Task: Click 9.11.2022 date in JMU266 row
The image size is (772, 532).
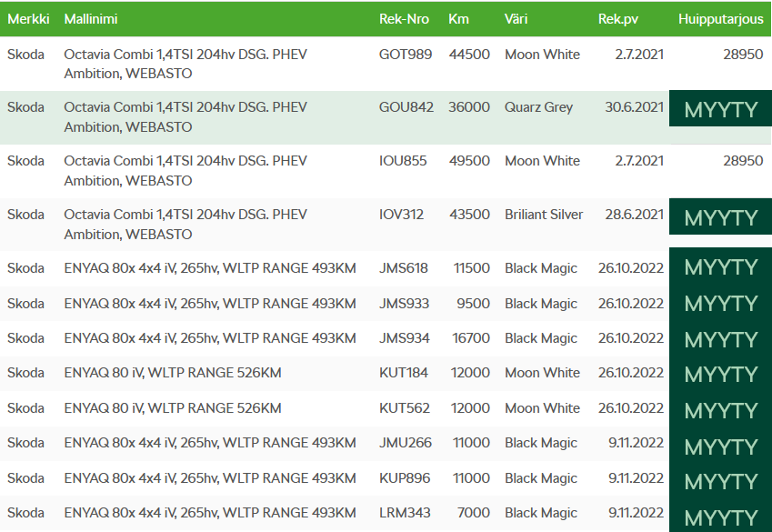Action: [637, 443]
